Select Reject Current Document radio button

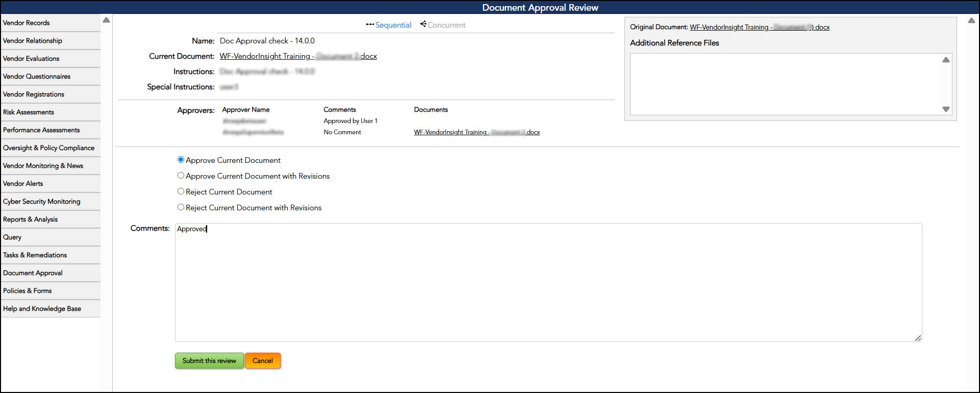[181, 191]
